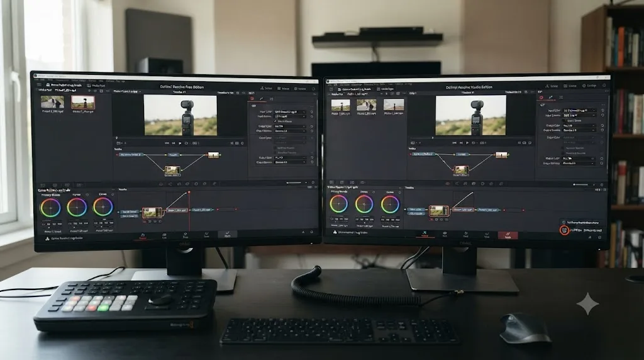Select red-outlined media thumbnail in Free Edition
Image resolution: width=644 pixels, height=360 pixels.
pyautogui.click(x=83, y=103)
